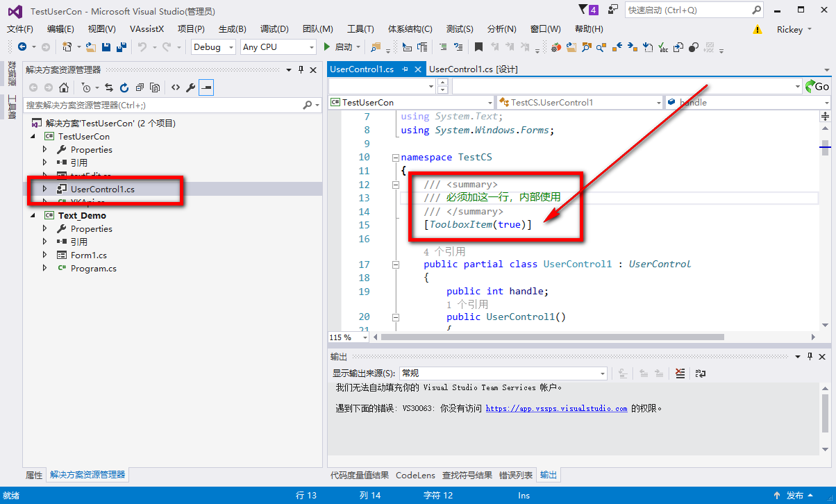Toggle word wrap in Output panel
836x504 pixels.
coord(701,373)
